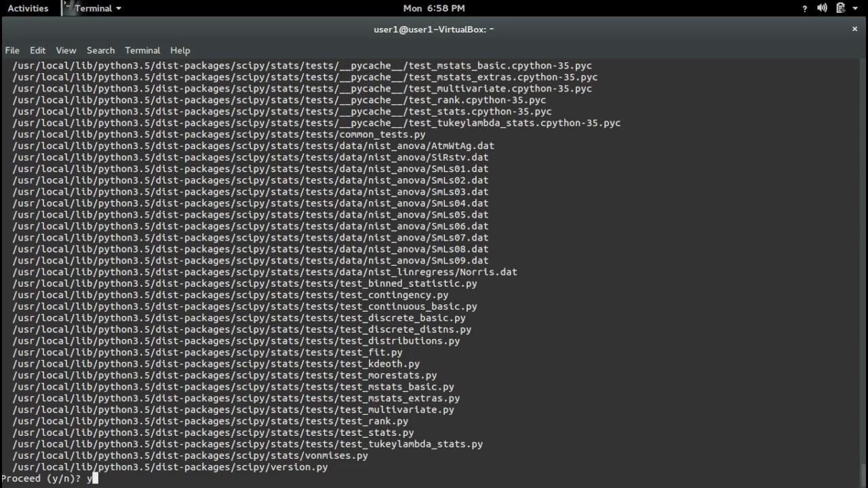Click the line ending test_kdeoth.py
Image resolution: width=868 pixels, height=488 pixels.
click(216, 364)
